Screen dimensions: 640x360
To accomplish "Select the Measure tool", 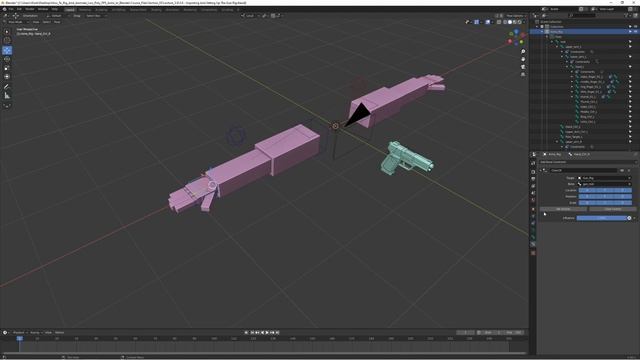I will [7, 96].
